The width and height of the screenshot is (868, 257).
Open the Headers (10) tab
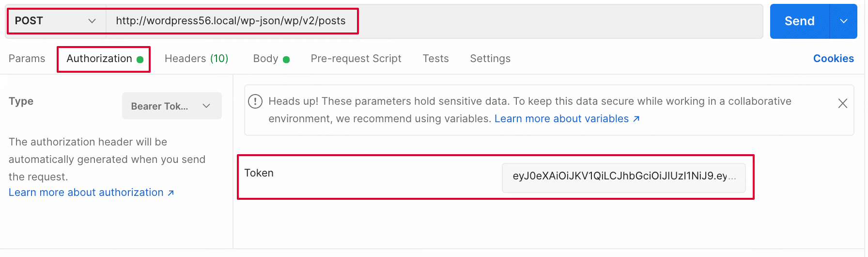tap(197, 59)
